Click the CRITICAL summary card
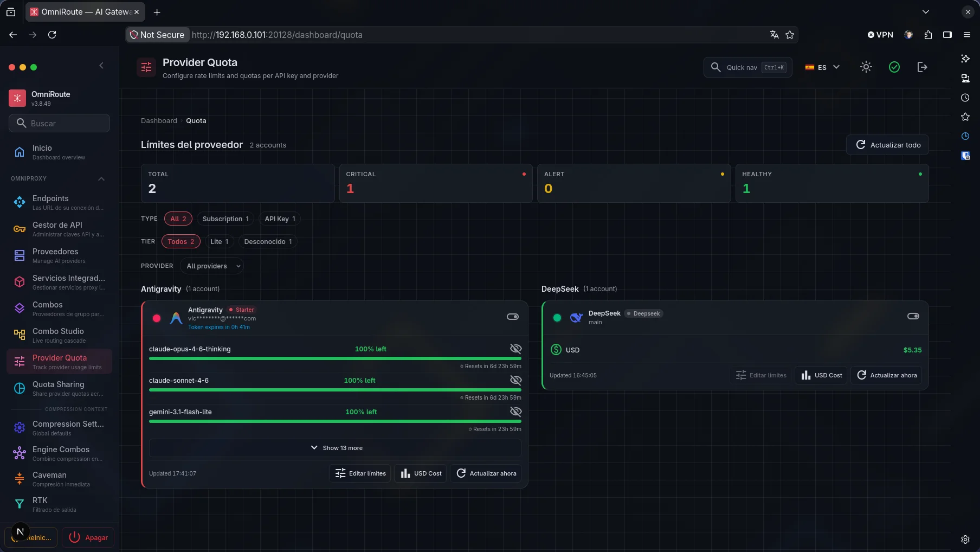This screenshot has height=552, width=980. (436, 183)
